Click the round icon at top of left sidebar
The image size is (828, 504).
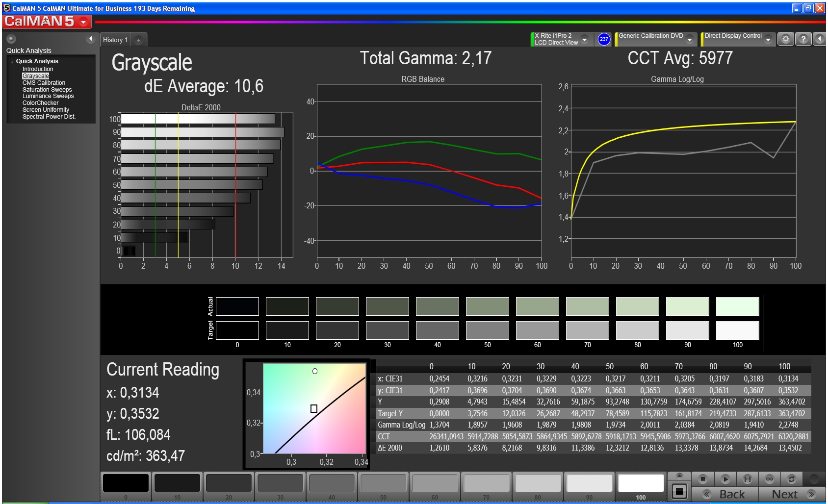pos(11,39)
